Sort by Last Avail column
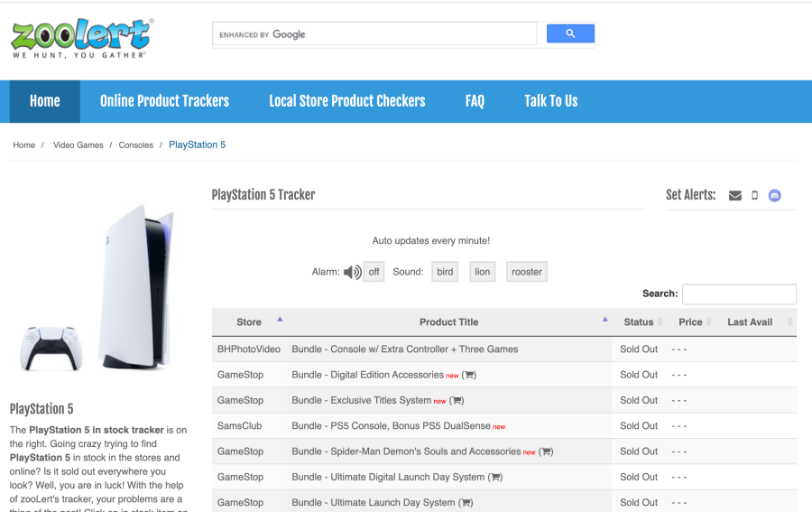 click(x=750, y=322)
